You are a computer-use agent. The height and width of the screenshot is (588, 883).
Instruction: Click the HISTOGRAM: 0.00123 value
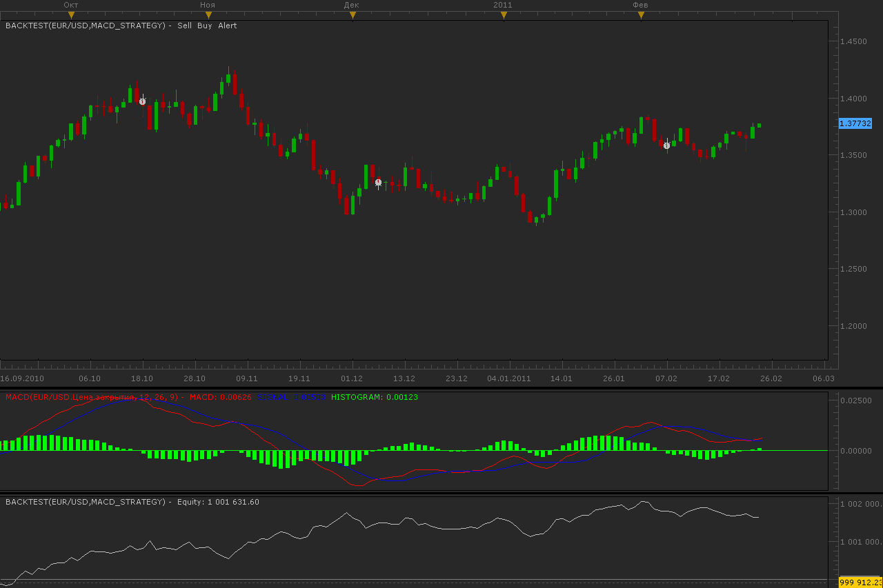coord(375,397)
